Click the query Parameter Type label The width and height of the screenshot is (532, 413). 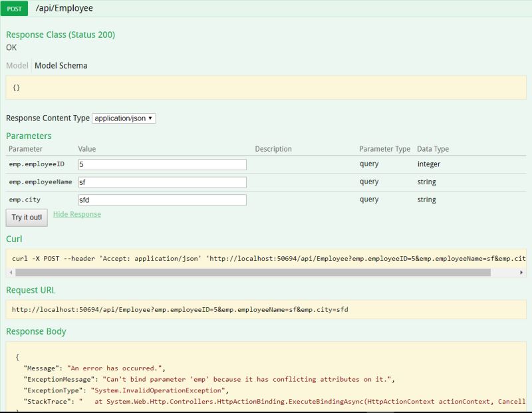[368, 164]
